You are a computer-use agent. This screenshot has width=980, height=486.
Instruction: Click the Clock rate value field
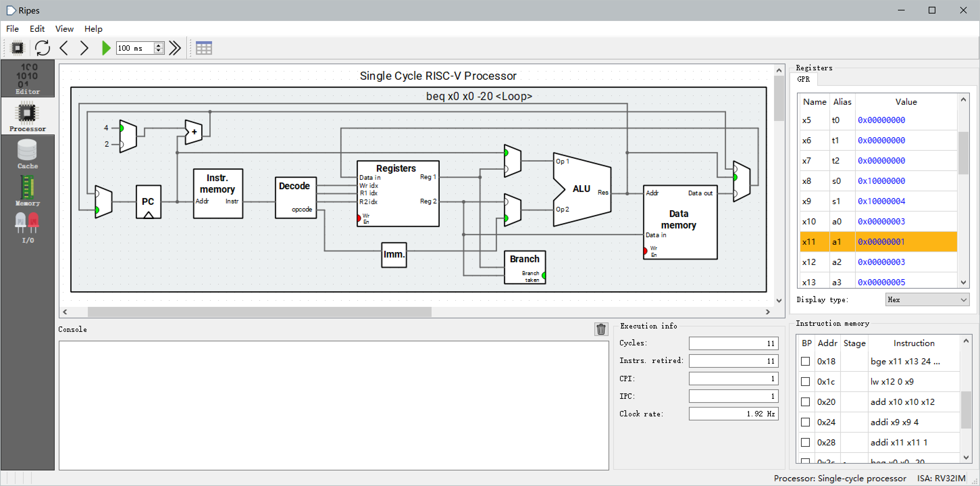pyautogui.click(x=733, y=414)
